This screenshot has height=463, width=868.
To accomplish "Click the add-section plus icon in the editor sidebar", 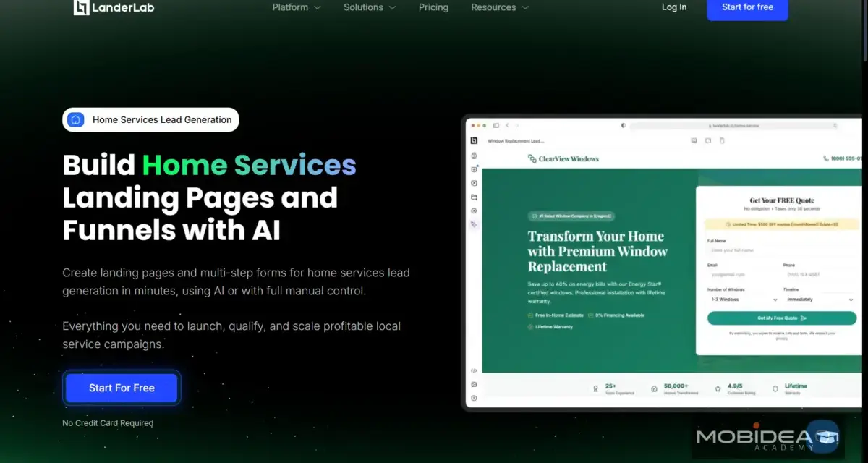I will coord(474,169).
